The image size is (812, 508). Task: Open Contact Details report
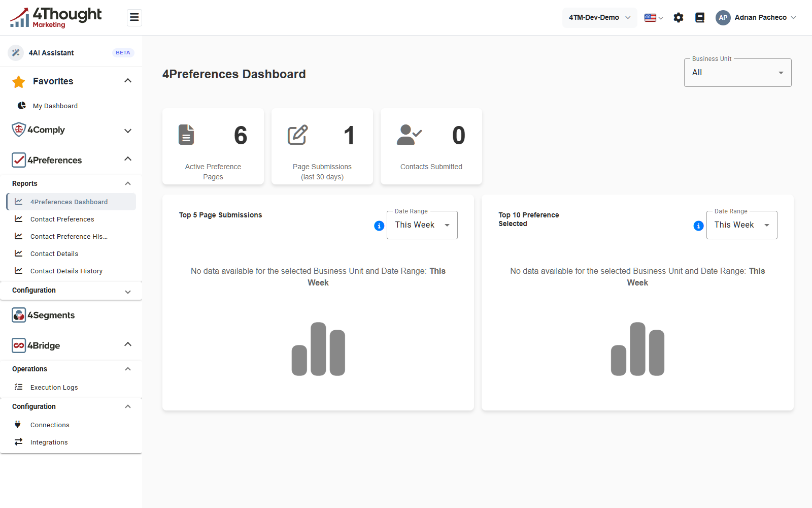point(54,253)
